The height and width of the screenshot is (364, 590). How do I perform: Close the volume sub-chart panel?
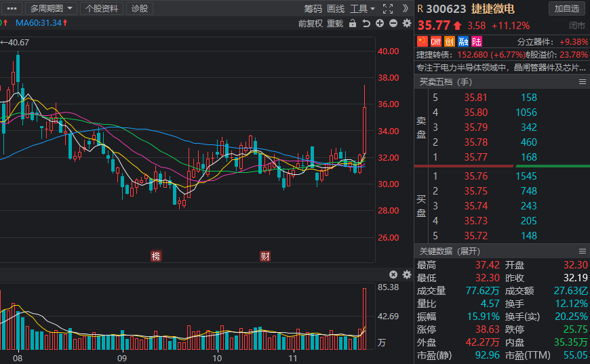(393, 275)
